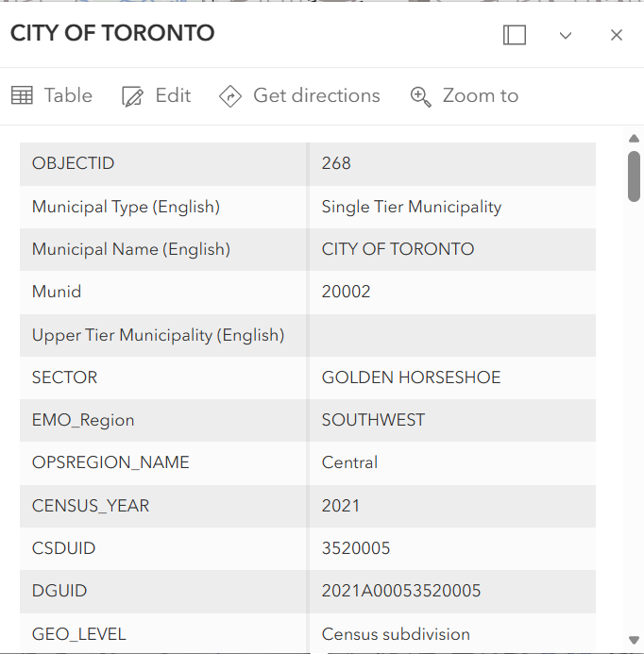
Task: Select the SOUTHWEST value
Action: point(373,420)
